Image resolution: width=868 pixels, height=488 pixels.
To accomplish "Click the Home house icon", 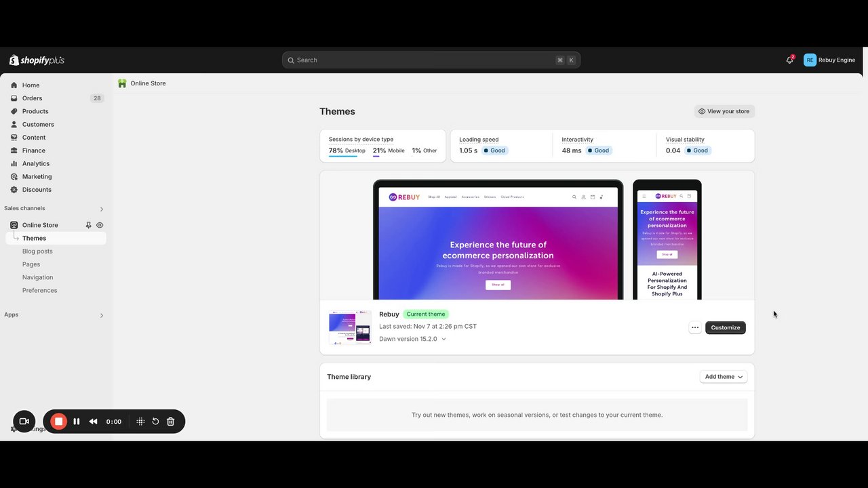I will pyautogui.click(x=14, y=85).
